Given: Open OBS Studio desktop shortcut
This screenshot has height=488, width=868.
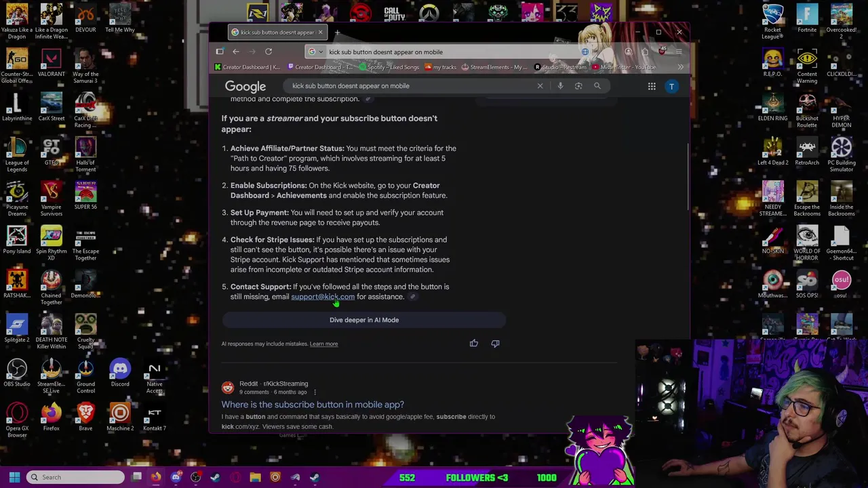Looking at the screenshot, I should click(x=17, y=373).
